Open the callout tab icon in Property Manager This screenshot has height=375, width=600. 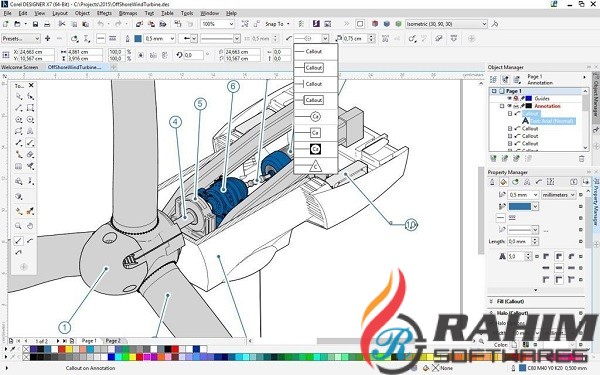click(539, 182)
